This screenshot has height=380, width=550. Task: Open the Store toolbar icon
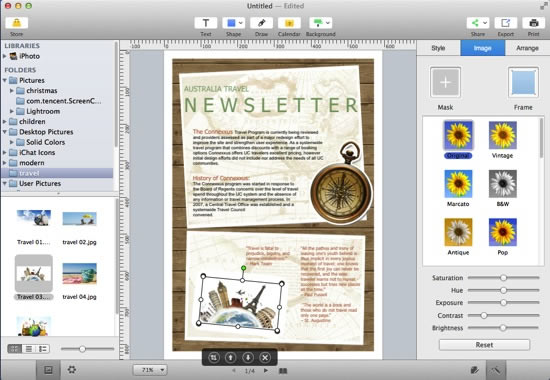coord(16,23)
